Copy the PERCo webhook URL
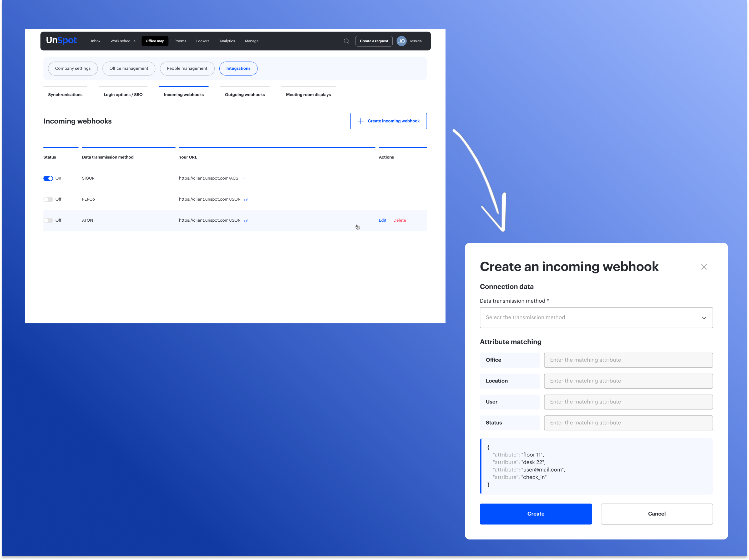 point(246,200)
